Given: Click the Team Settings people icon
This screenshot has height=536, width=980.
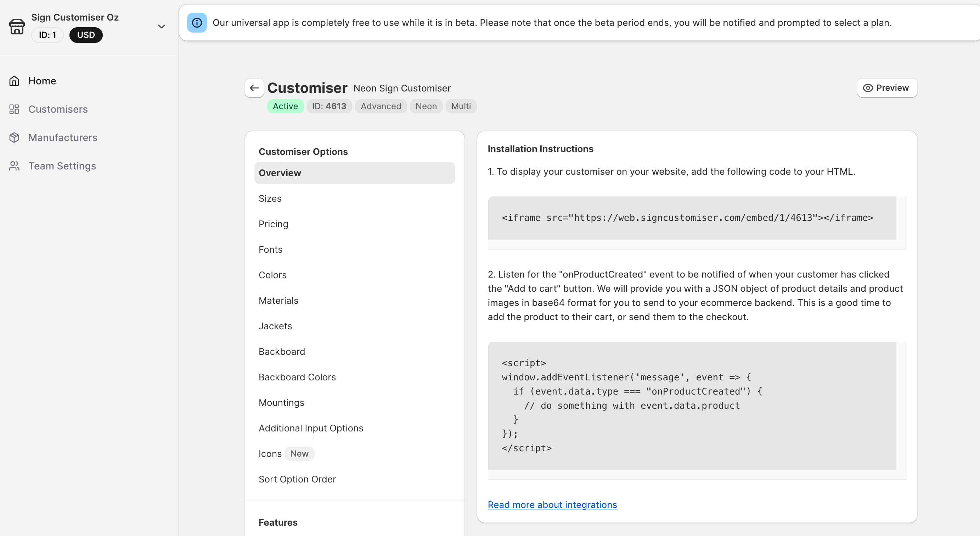Looking at the screenshot, I should (x=14, y=166).
